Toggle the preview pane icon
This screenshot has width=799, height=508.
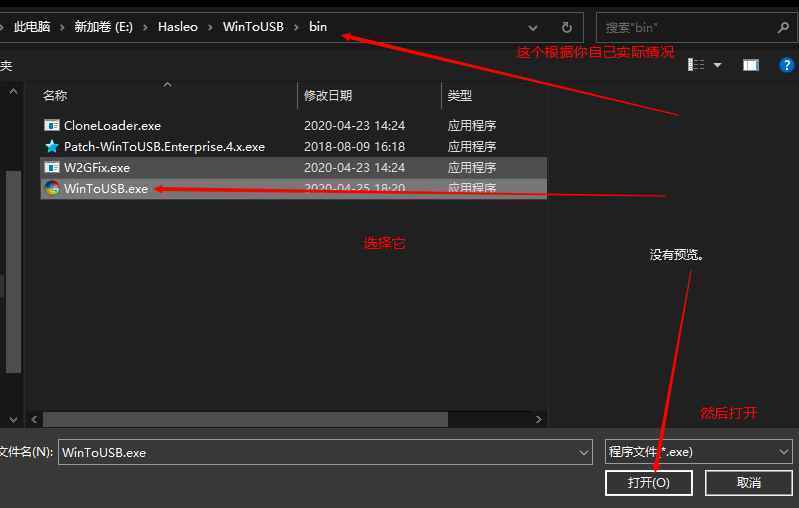coord(751,65)
